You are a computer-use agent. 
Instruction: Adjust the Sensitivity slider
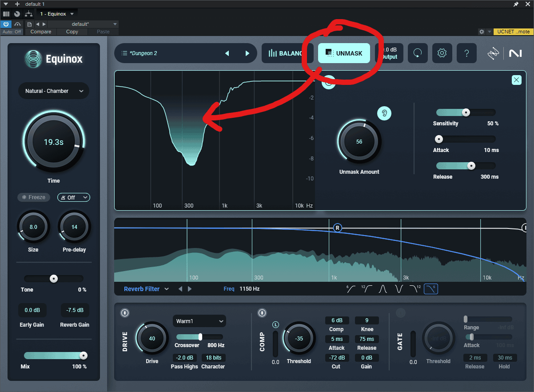(x=466, y=112)
